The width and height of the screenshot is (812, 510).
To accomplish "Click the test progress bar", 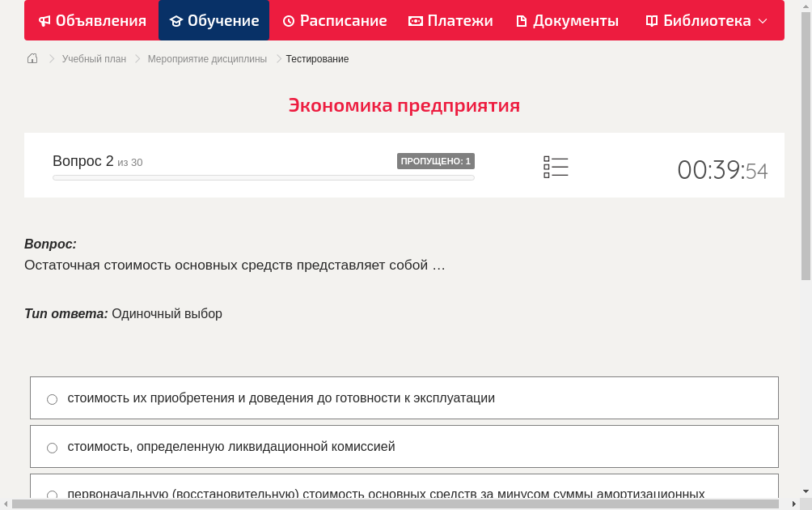I will [263, 177].
